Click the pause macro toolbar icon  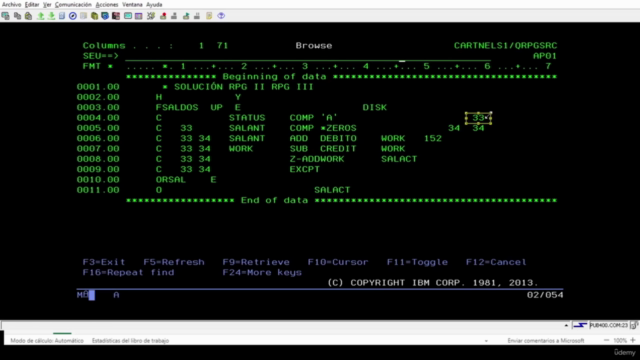point(197,16)
